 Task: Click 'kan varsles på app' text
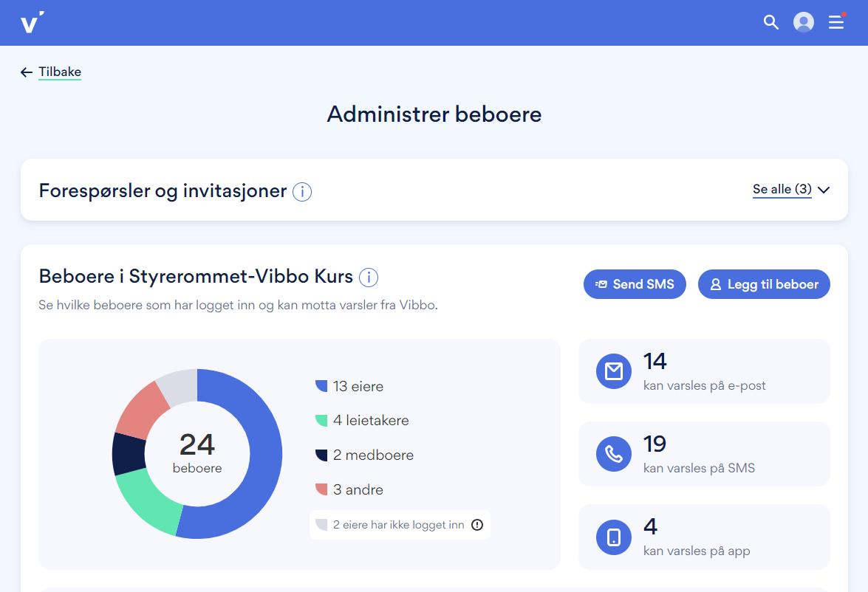click(697, 551)
